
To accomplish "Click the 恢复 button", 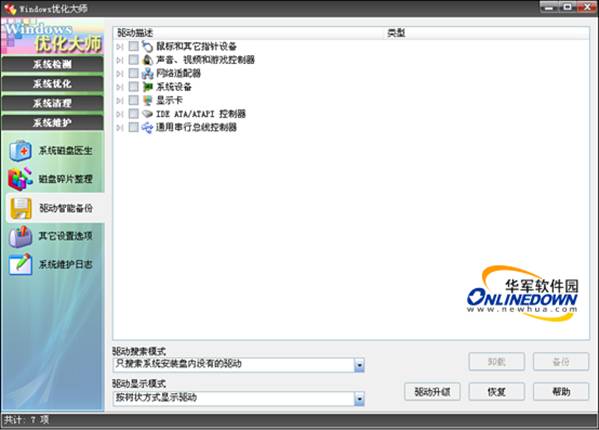I will 497,391.
